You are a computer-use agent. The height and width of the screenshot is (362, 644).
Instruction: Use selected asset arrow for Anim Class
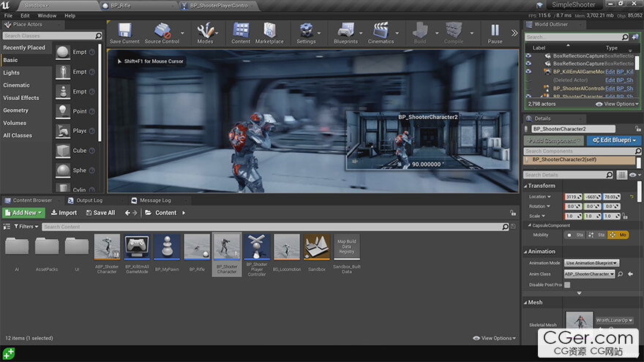pos(630,274)
